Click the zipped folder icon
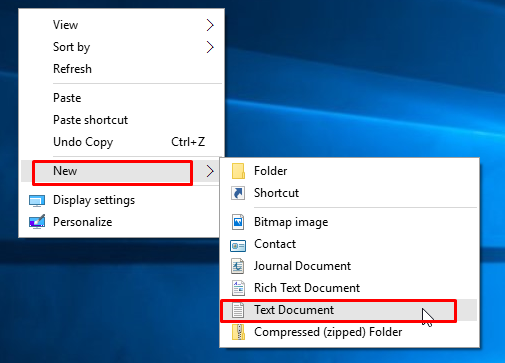Viewport: 505px width, 363px height. pyautogui.click(x=238, y=332)
